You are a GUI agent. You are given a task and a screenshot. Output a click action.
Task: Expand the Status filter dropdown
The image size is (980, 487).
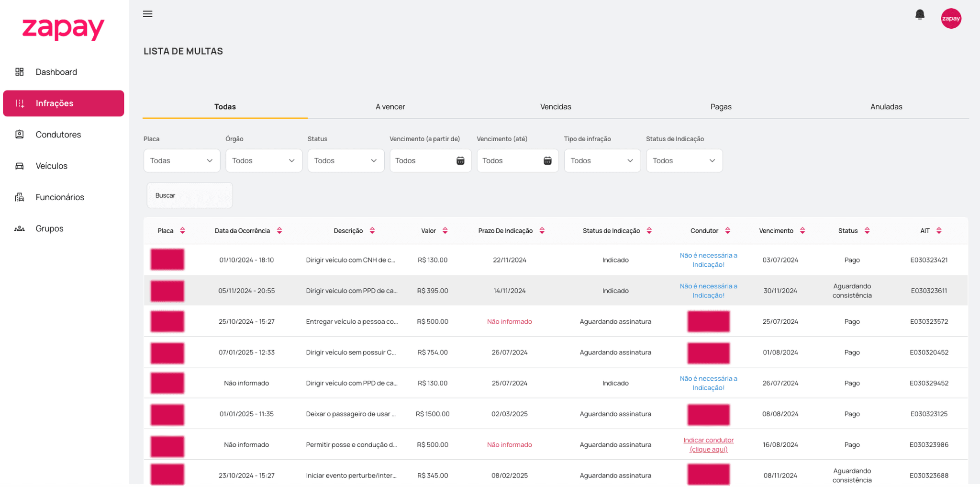pyautogui.click(x=346, y=161)
